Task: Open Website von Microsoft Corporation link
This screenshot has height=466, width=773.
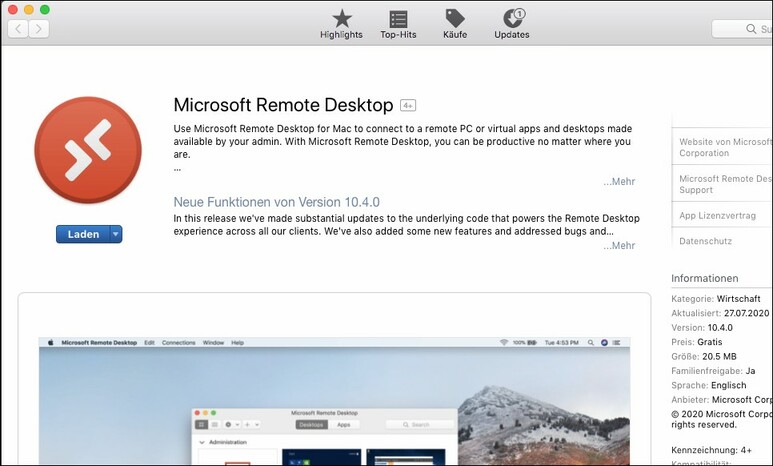Action: coord(723,147)
